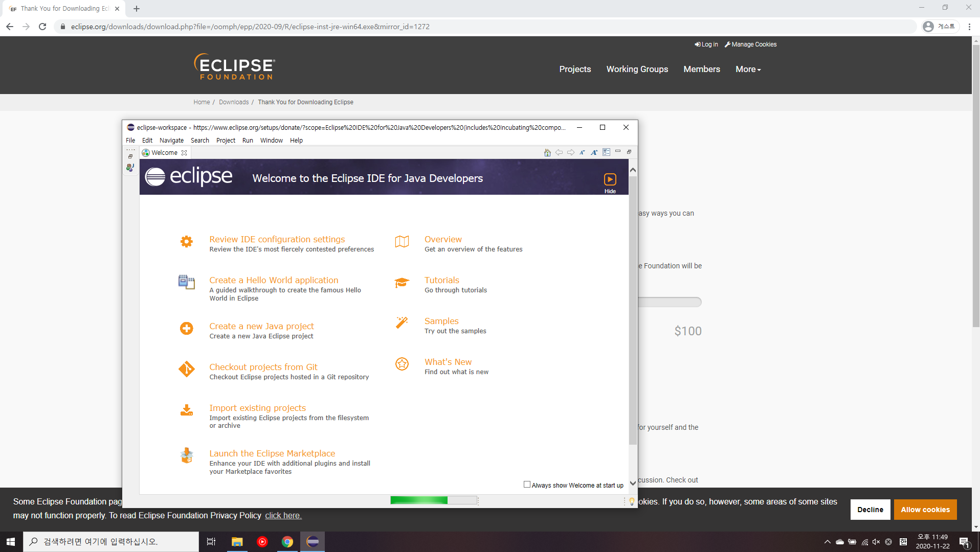The image size is (980, 552).
Task: Open the Window menu
Action: pyautogui.click(x=271, y=141)
